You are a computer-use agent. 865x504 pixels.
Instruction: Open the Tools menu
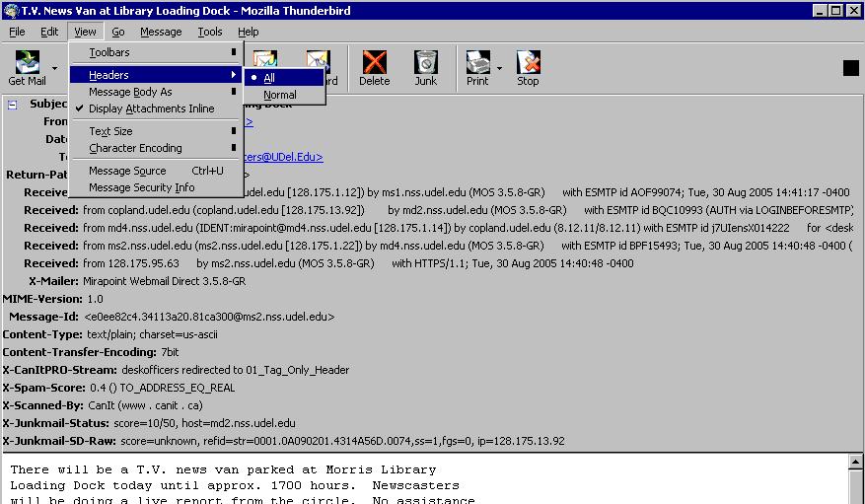pos(210,32)
